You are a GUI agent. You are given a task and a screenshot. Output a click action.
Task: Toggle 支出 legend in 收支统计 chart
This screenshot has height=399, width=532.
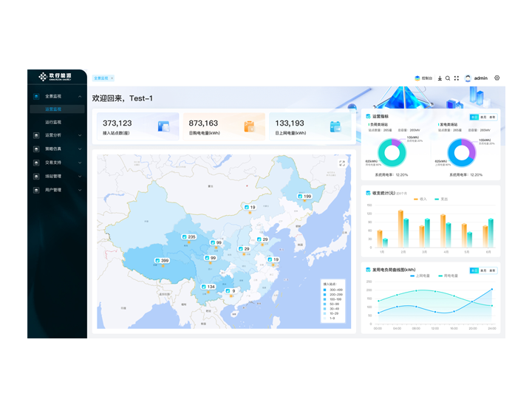click(x=440, y=199)
